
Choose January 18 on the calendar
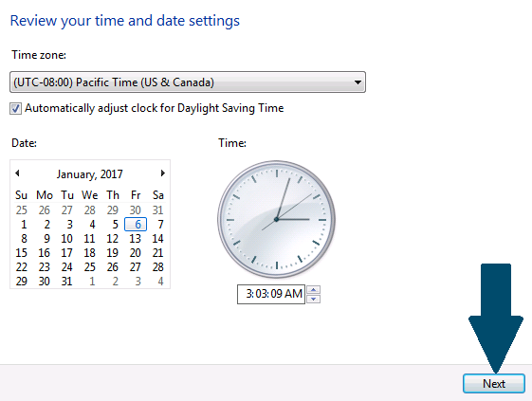(89, 253)
